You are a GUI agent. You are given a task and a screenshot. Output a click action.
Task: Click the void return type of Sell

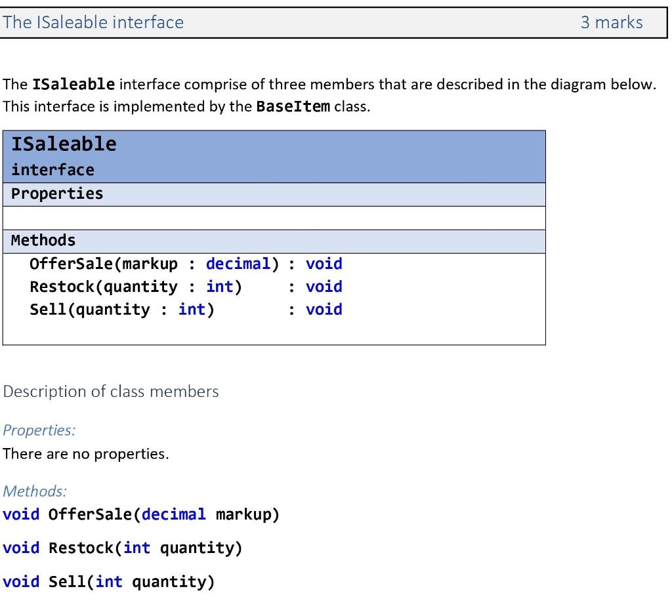pos(324,309)
